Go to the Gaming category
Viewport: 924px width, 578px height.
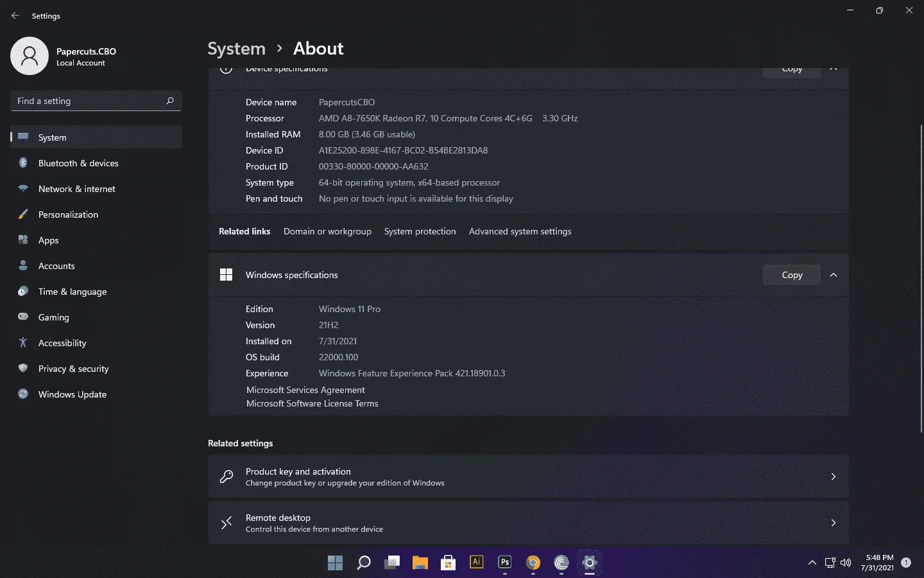96,317
